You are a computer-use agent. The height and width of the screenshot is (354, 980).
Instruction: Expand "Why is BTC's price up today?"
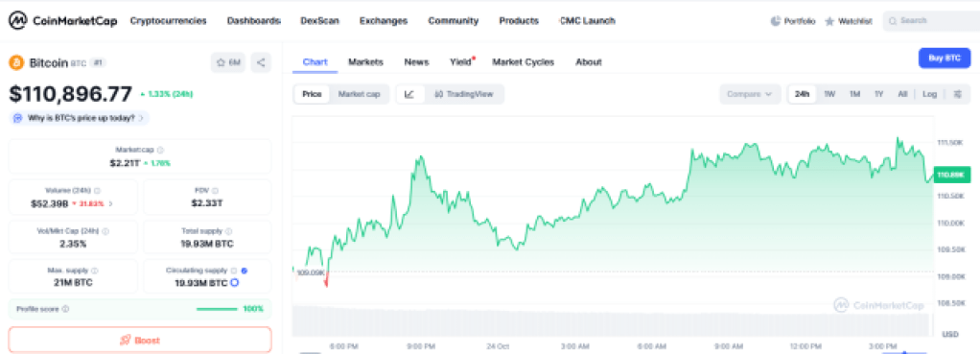[x=80, y=118]
